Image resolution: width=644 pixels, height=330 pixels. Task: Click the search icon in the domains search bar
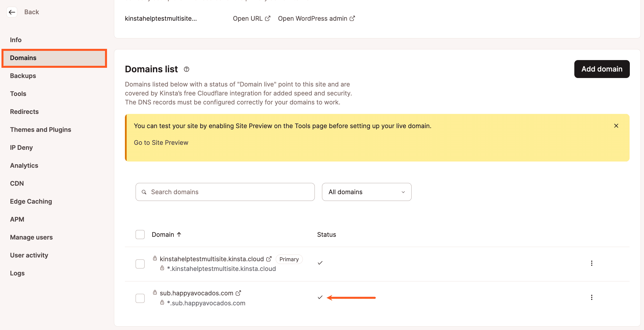145,192
